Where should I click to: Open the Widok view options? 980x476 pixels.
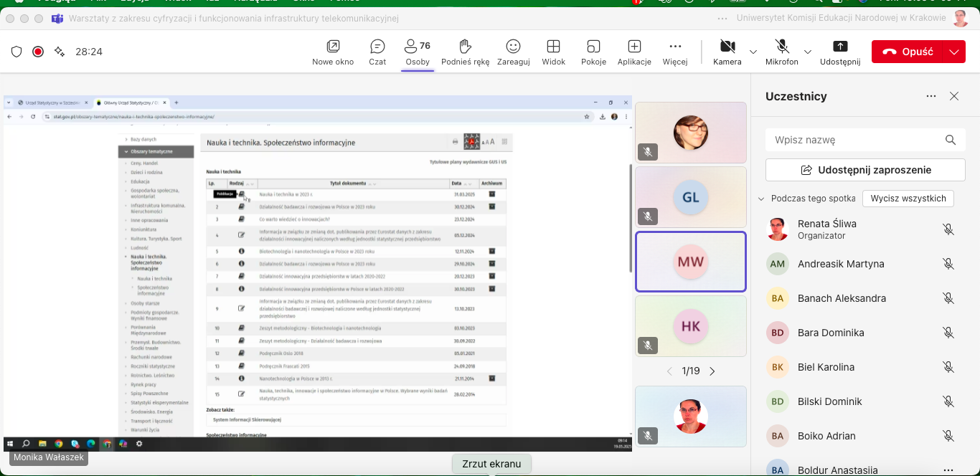(553, 52)
